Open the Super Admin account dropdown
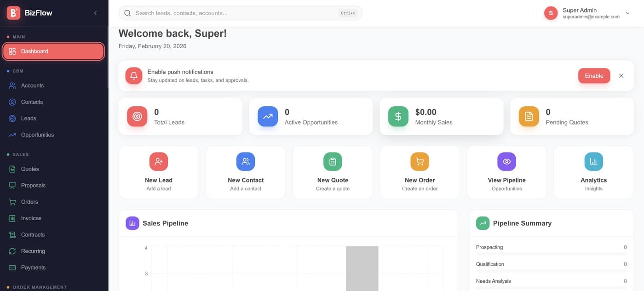The width and height of the screenshot is (644, 291). tap(627, 13)
